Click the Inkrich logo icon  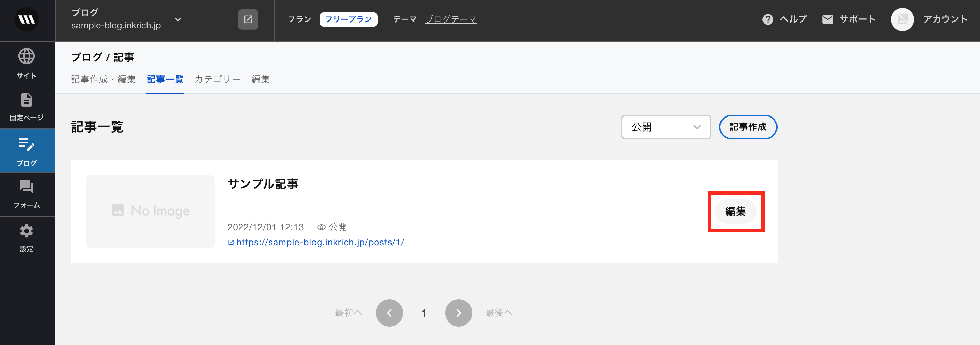(27, 19)
